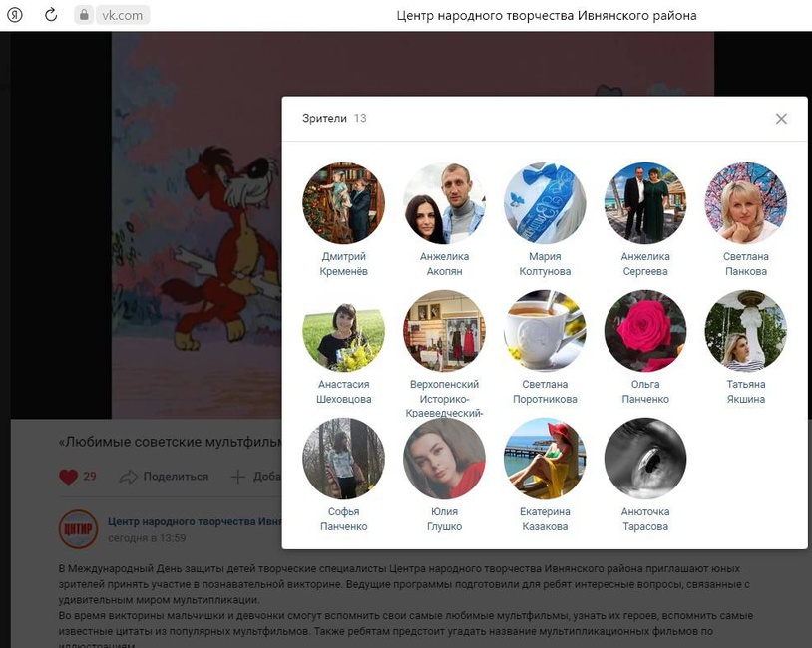812x648 pixels.
Task: Open the Ольга Панченко name link
Action: [645, 392]
